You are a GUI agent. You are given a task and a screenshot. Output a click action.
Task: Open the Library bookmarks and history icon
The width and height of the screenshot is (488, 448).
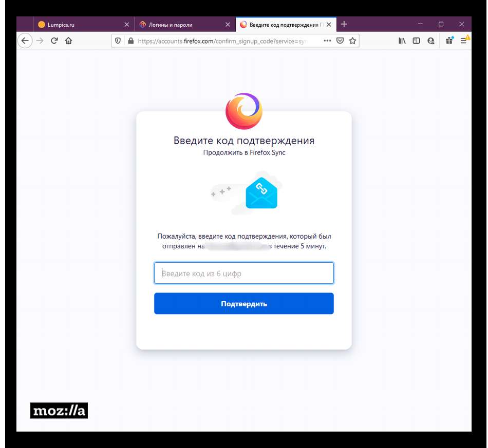pos(402,41)
